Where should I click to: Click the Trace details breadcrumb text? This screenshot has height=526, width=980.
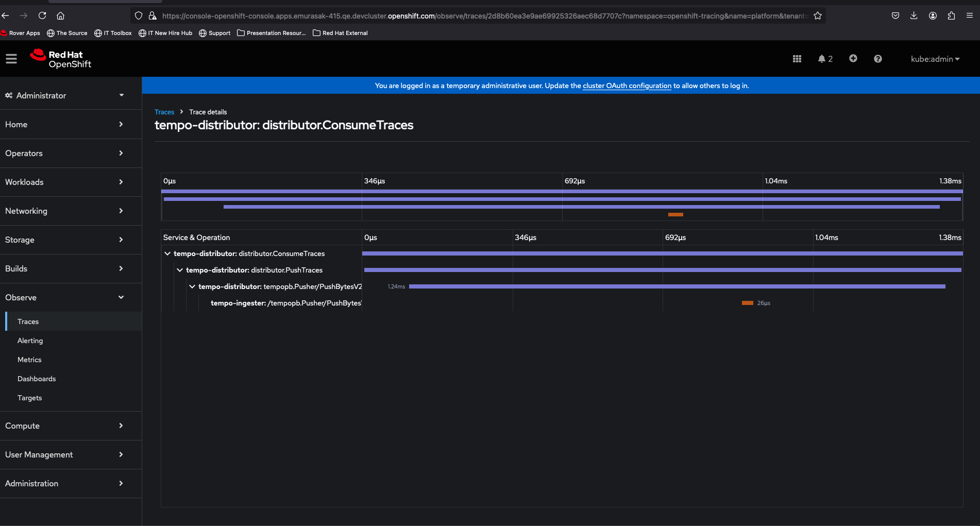tap(208, 112)
